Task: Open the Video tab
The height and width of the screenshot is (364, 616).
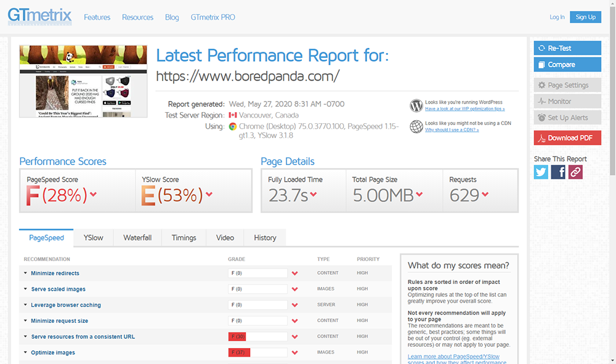Action: [225, 238]
